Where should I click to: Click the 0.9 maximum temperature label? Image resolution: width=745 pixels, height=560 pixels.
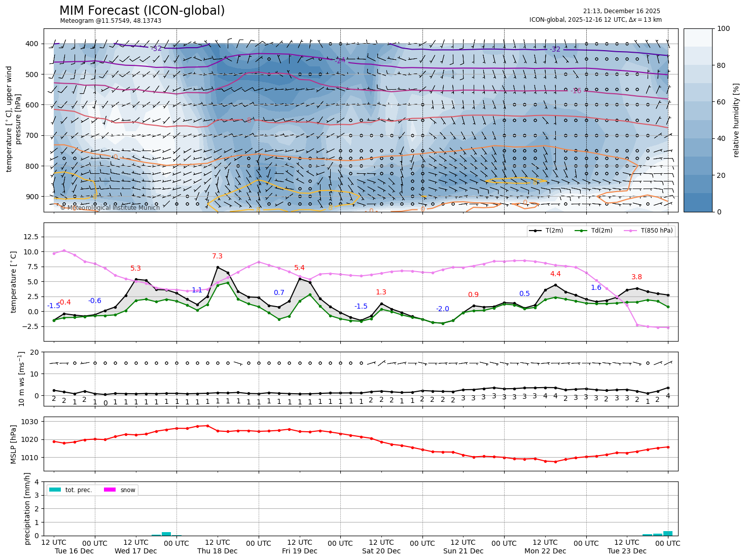pos(473,295)
